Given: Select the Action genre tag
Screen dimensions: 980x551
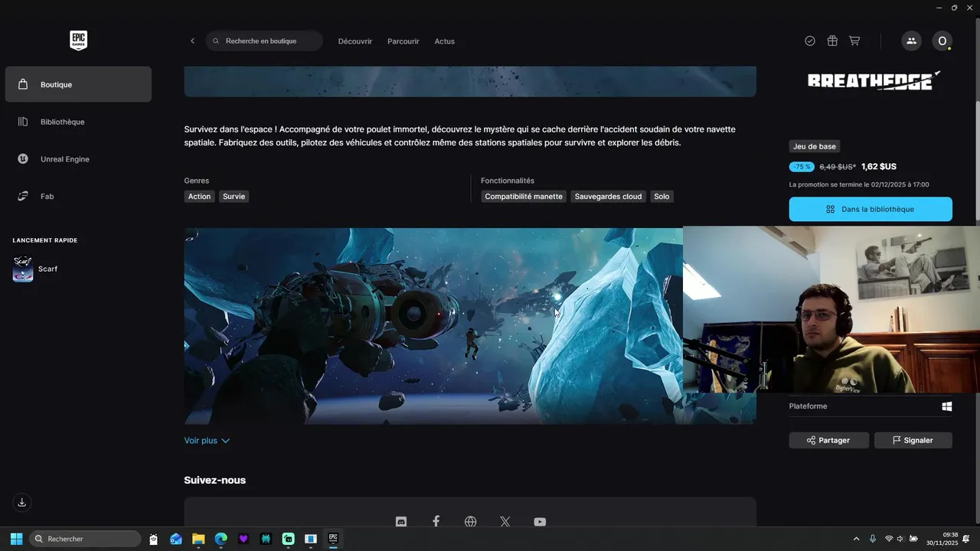Looking at the screenshot, I should click(199, 197).
